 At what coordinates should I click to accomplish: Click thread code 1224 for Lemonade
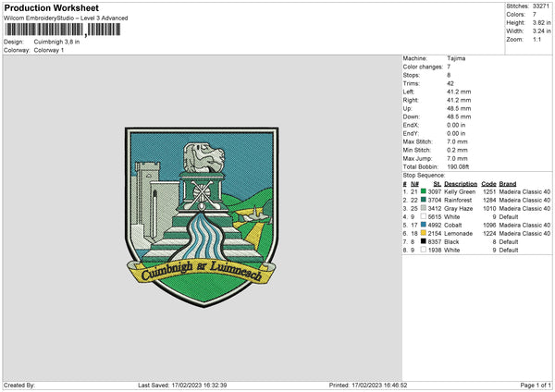pos(489,234)
